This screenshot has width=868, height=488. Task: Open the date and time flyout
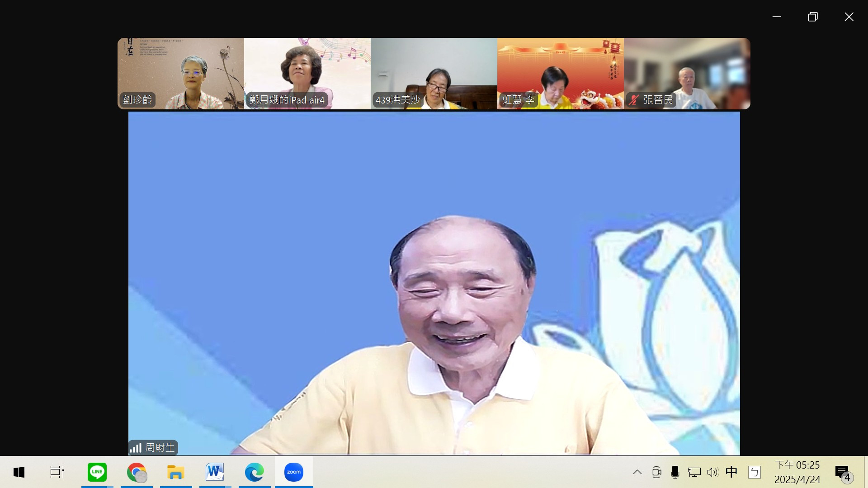coord(797,472)
